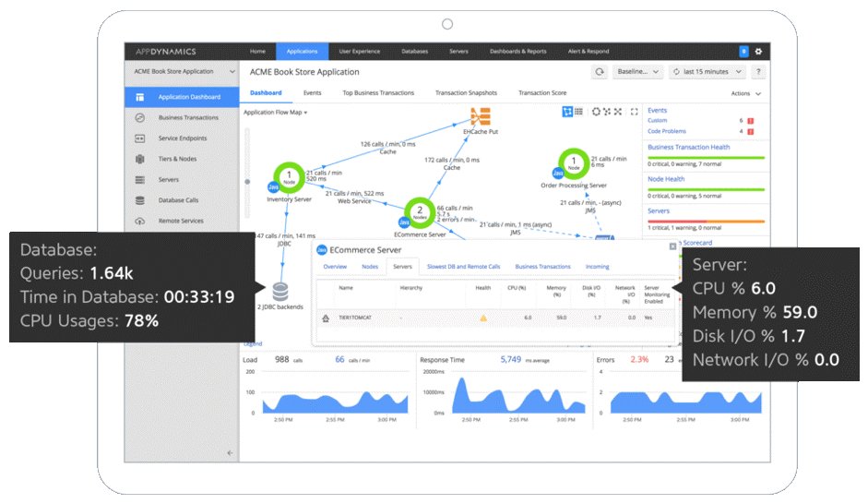The width and height of the screenshot is (868, 504).
Task: Expand ACME Book Store Application selector
Action: (x=184, y=71)
